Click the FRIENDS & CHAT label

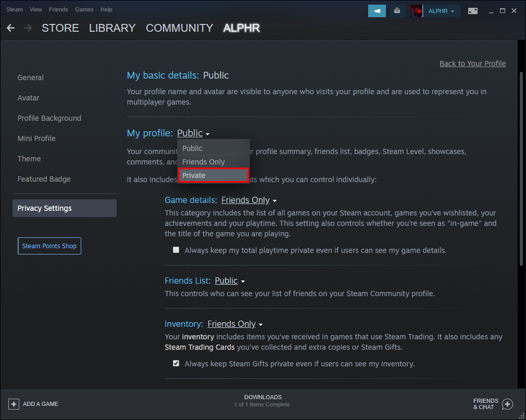(x=486, y=404)
